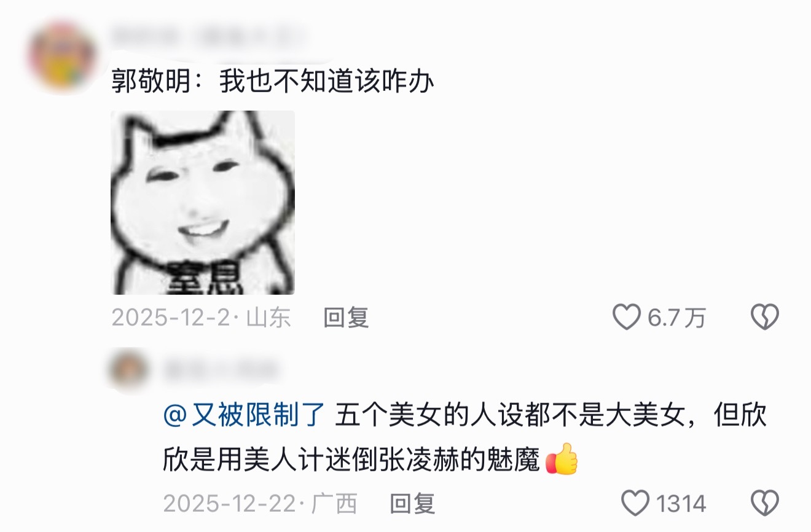Like the reply showing 1314 likes
This screenshot has width=811, height=532.
click(x=635, y=503)
